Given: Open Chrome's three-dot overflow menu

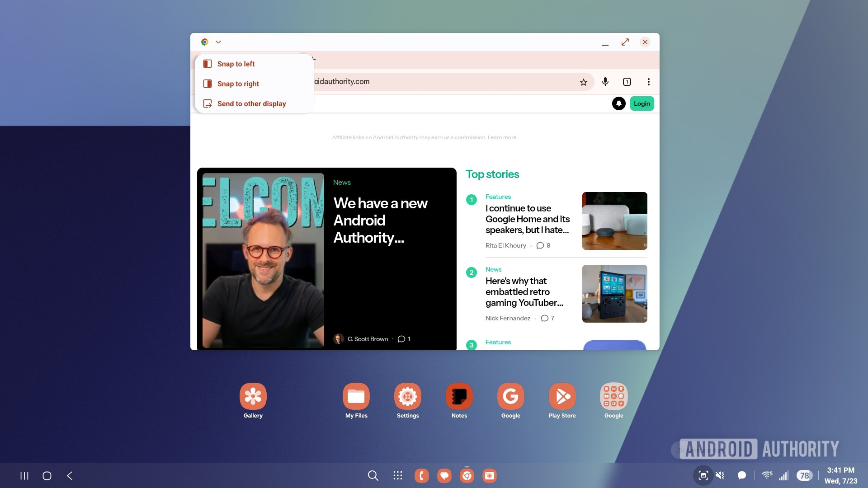Looking at the screenshot, I should 648,82.
